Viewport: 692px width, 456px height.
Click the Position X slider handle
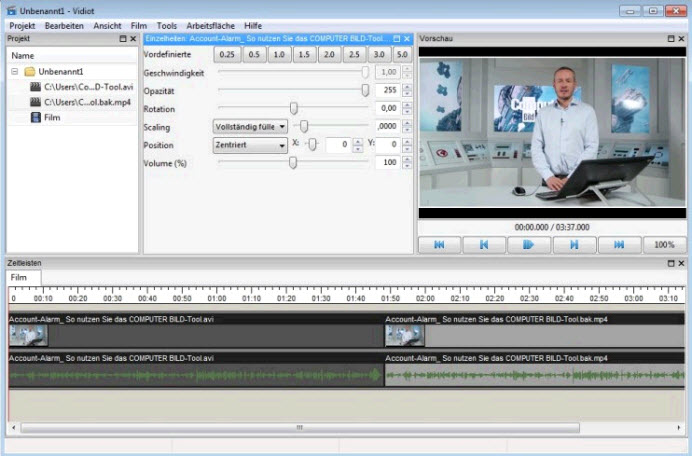coord(312,144)
